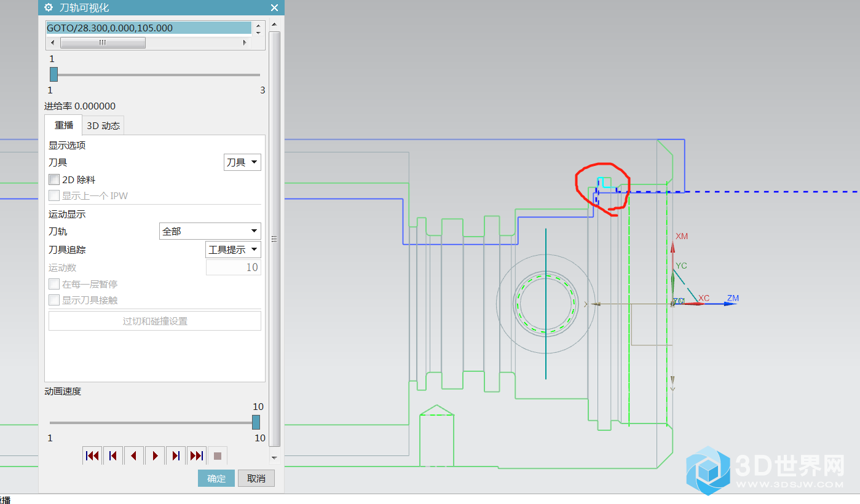Click the tool path position slider handle

53,74
